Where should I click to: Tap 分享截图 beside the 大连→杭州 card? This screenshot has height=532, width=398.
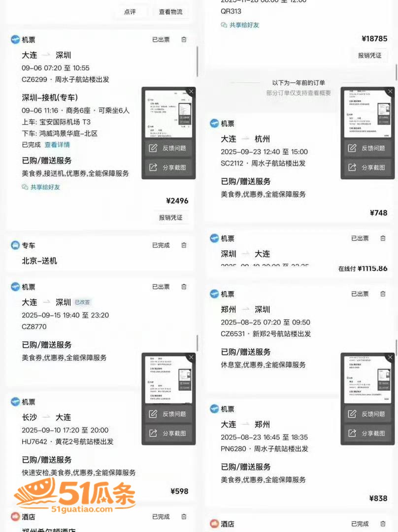[x=367, y=167]
